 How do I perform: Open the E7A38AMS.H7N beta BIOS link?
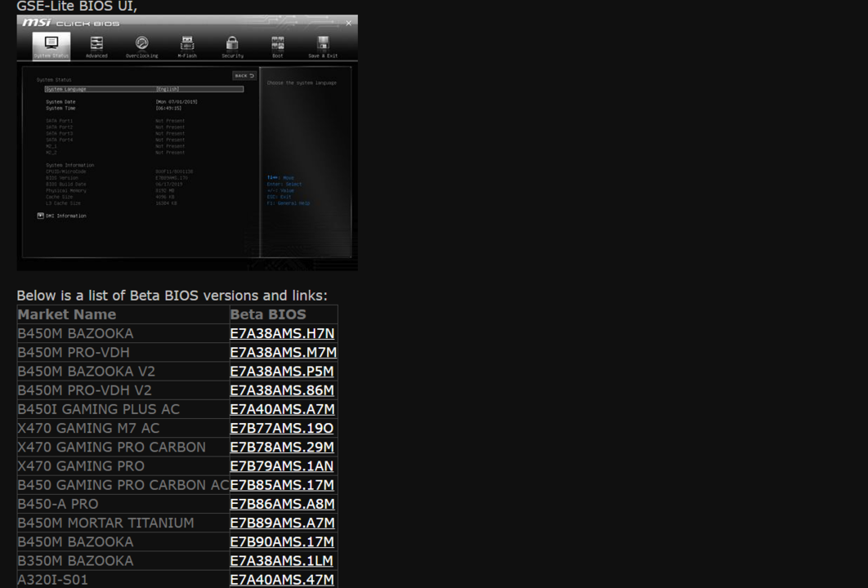point(282,333)
